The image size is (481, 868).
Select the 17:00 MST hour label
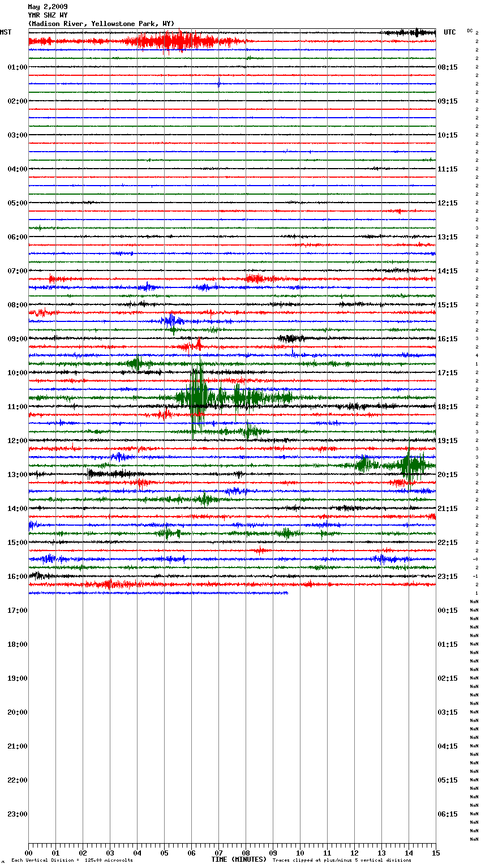[18, 611]
